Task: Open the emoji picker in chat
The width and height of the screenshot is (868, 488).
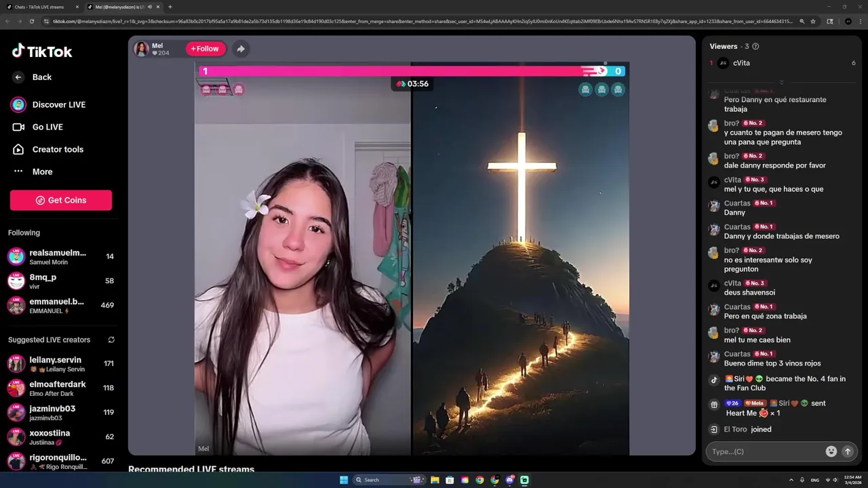Action: [x=831, y=451]
